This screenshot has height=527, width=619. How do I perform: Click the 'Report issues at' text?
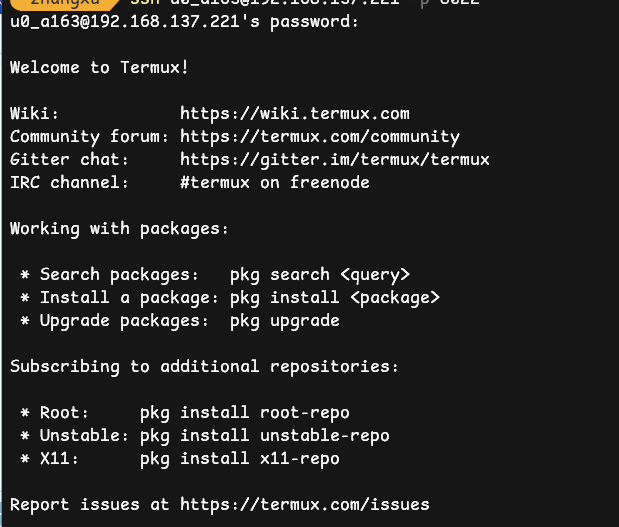pyautogui.click(x=90, y=505)
